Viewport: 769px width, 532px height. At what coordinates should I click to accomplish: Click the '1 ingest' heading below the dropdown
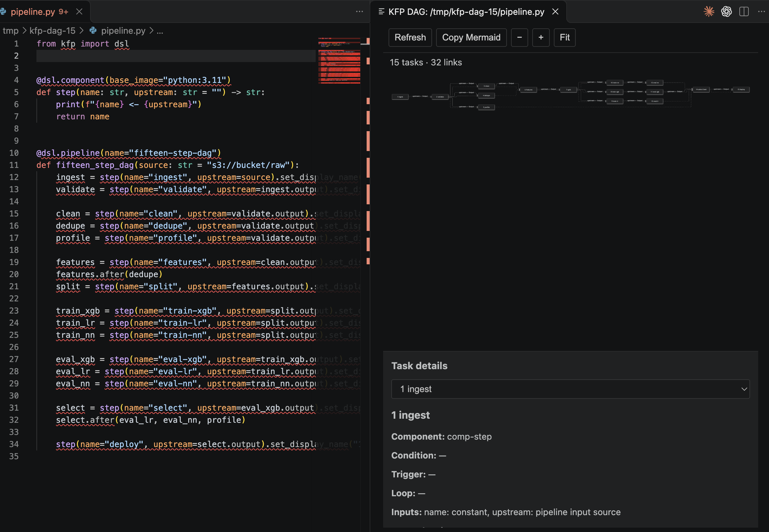(x=410, y=415)
